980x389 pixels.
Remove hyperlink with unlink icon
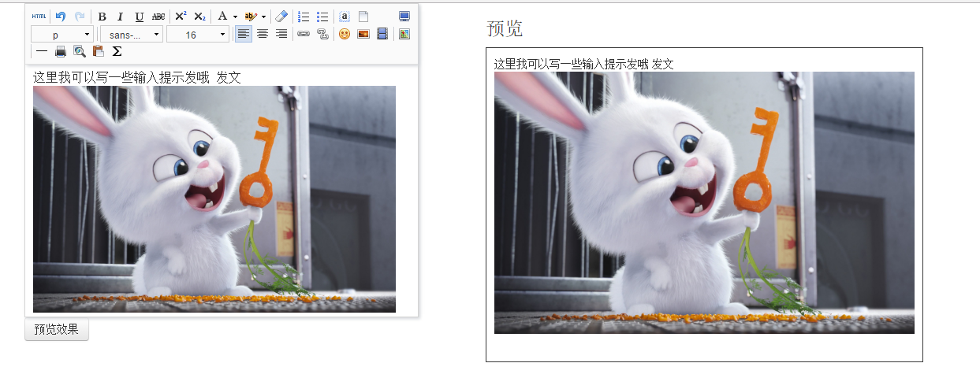pos(322,34)
